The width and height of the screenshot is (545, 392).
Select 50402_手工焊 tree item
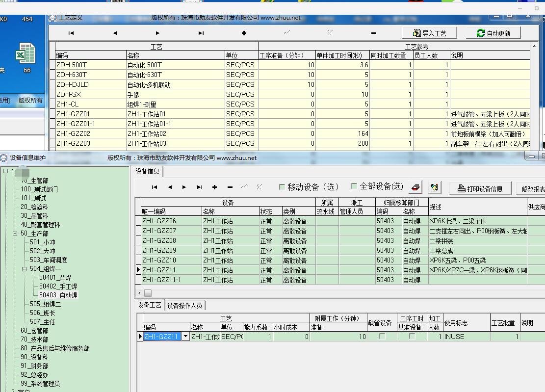(x=58, y=287)
